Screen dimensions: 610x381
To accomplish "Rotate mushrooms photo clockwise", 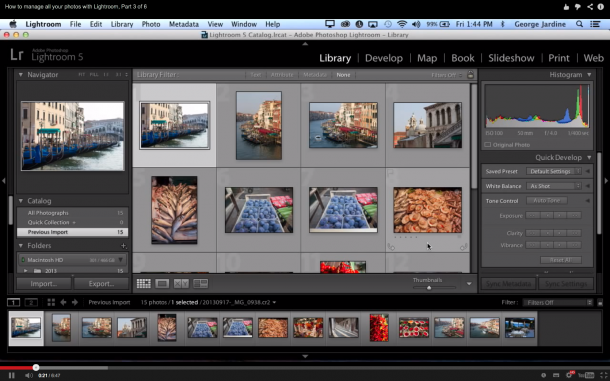I will (463, 247).
